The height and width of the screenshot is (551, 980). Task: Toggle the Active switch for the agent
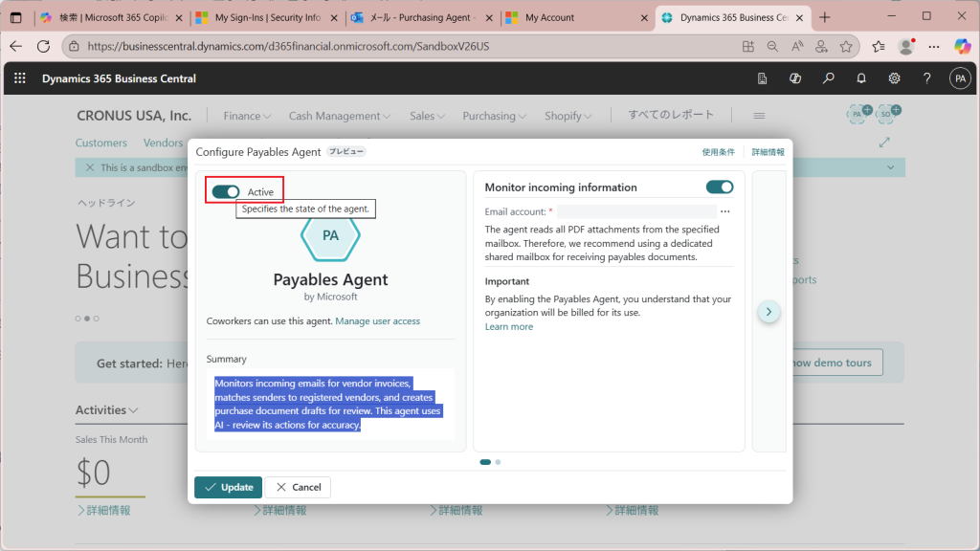(x=226, y=191)
